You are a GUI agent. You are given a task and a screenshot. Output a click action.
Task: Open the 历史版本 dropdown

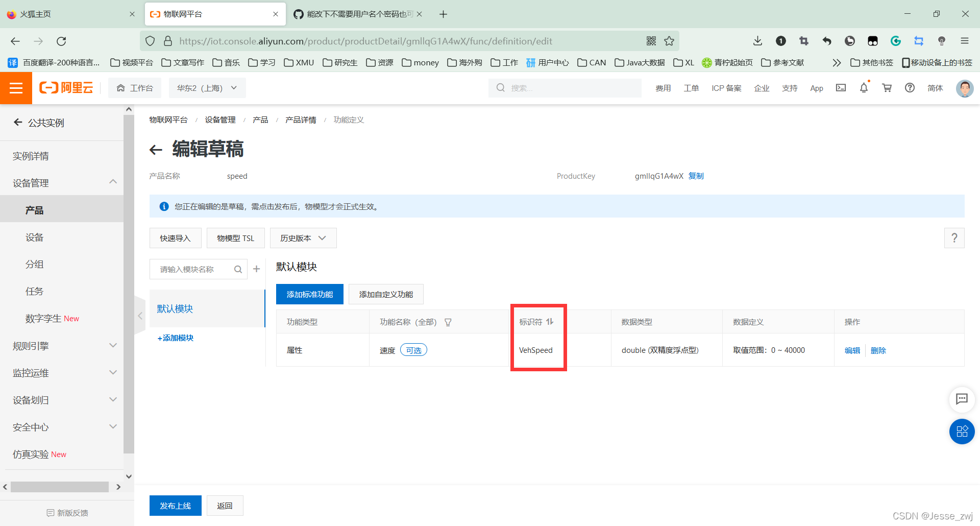click(303, 238)
